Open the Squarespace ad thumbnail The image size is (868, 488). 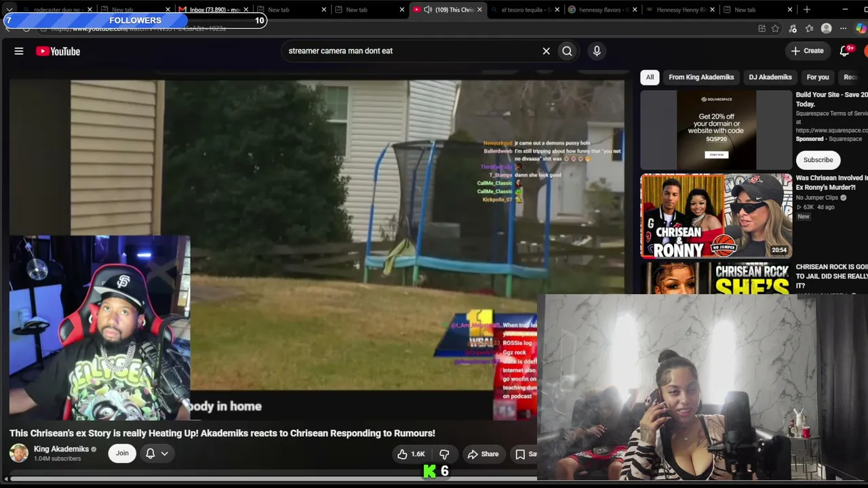click(716, 129)
